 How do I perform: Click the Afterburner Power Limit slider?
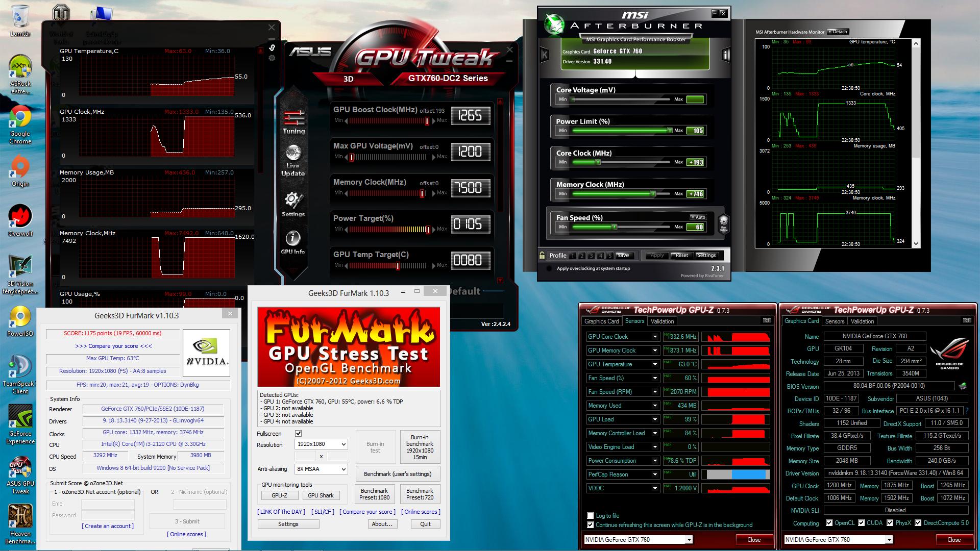[621, 131]
